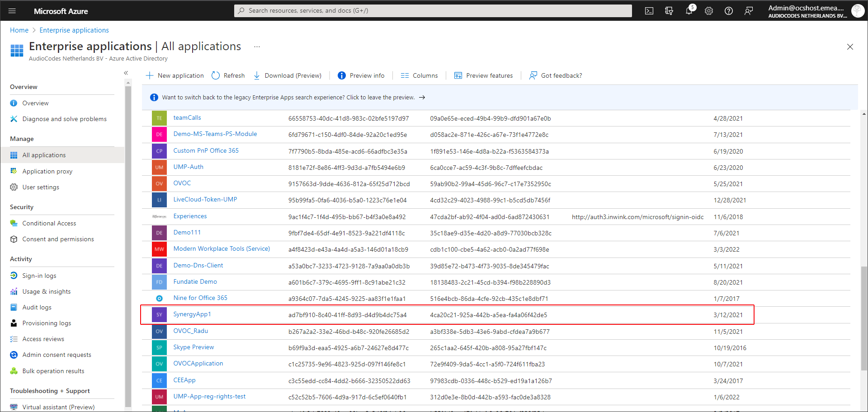This screenshot has height=412, width=868.
Task: Open the Feedback icon in top bar
Action: [x=749, y=11]
